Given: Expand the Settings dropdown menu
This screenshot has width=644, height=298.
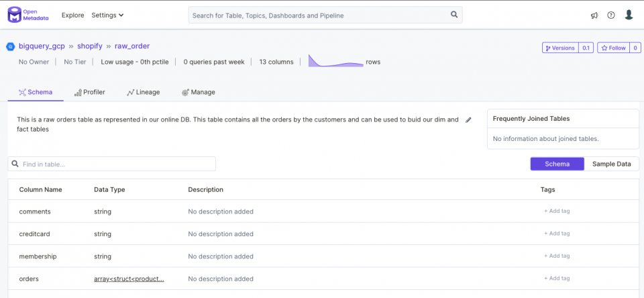Looking at the screenshot, I should pyautogui.click(x=107, y=15).
